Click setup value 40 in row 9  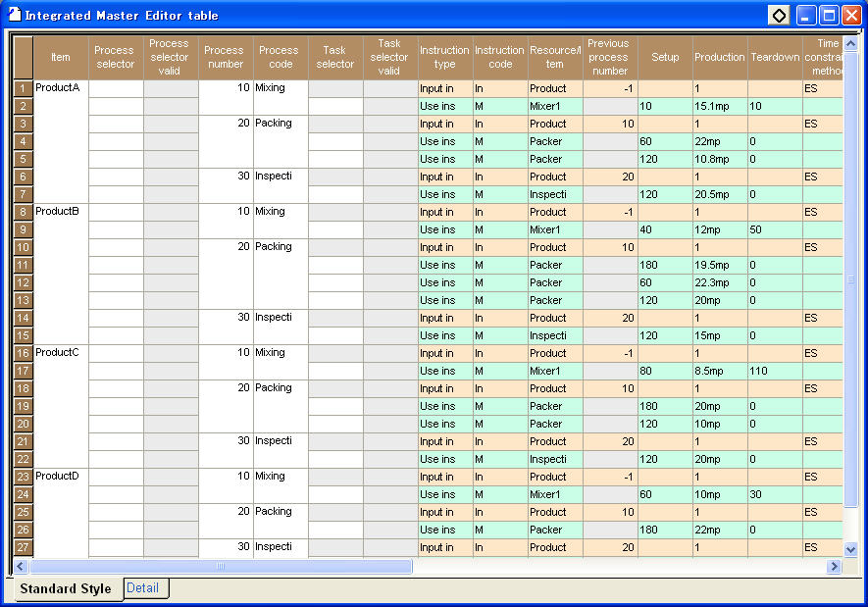point(665,229)
